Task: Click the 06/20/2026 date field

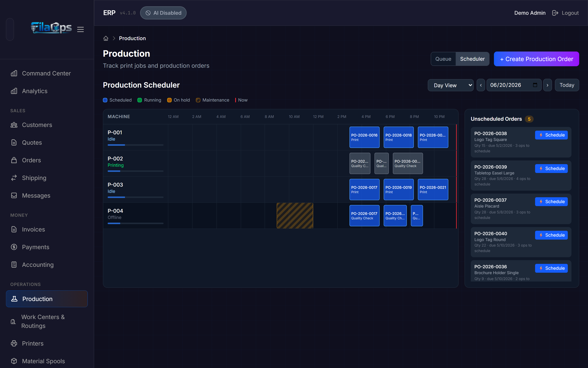Action: point(514,85)
